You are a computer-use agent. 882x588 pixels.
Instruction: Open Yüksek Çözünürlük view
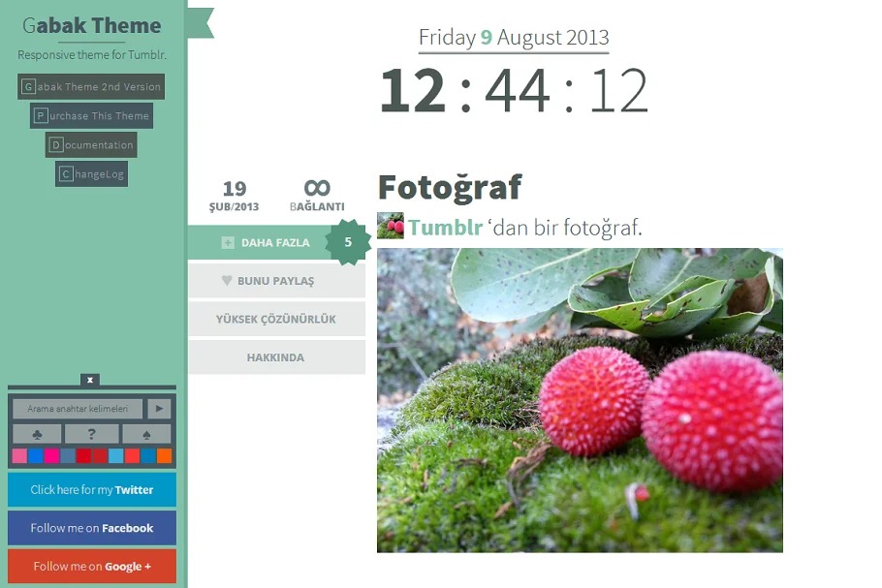(277, 319)
